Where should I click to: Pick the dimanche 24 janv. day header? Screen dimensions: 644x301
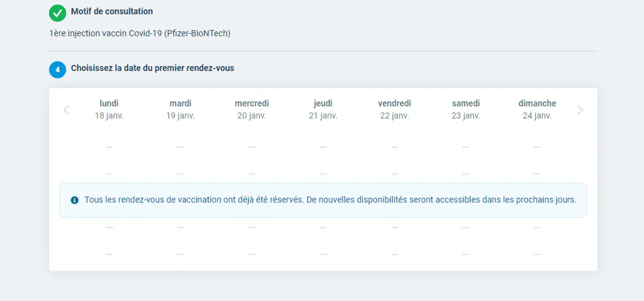pos(537,110)
